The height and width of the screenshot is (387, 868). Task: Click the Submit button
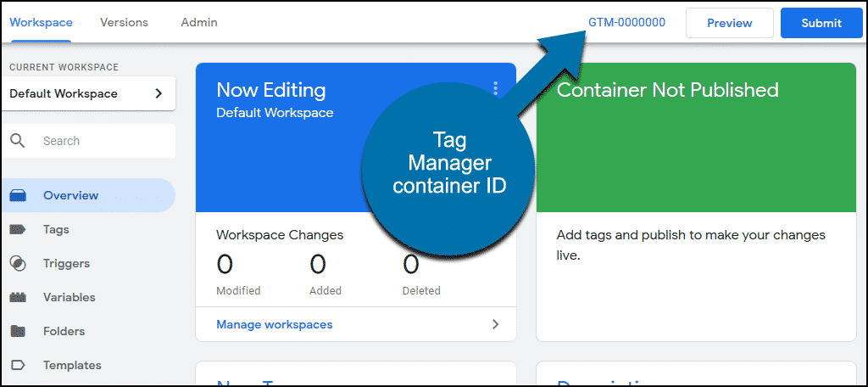(821, 23)
